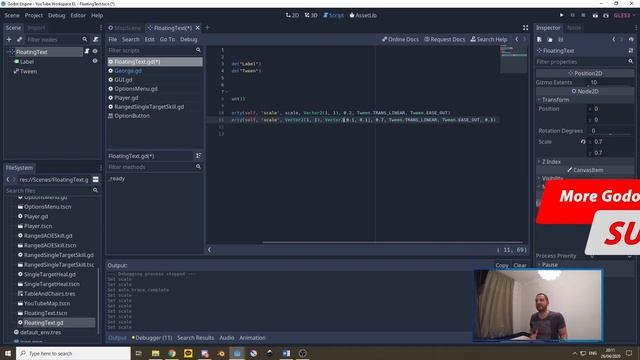
Task: Click the attach script icon beside filter nodes
Action: tap(96, 40)
